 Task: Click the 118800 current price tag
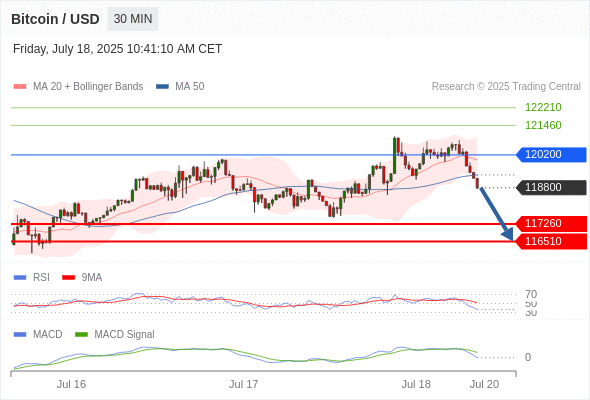[551, 187]
